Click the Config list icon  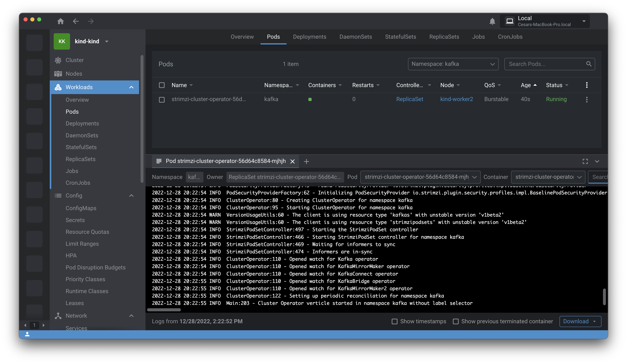58,196
